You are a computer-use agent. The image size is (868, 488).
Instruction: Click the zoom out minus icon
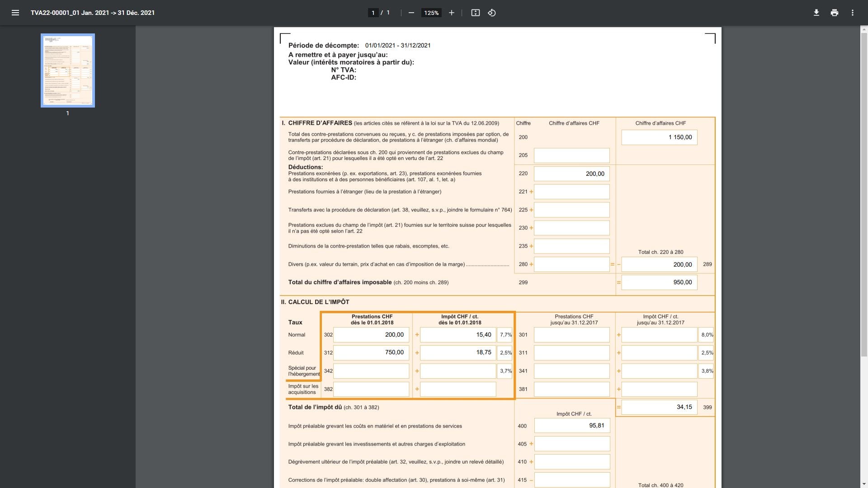(x=411, y=13)
